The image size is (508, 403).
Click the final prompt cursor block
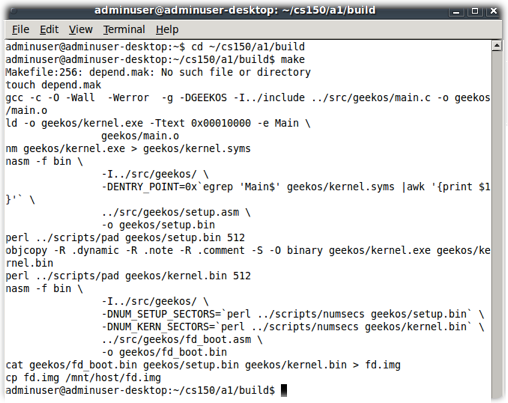pos(284,390)
